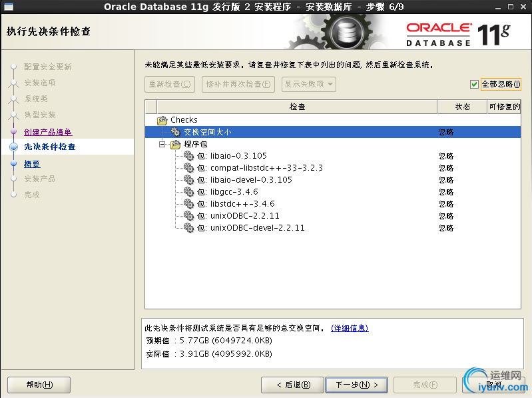Click the gear icon for libgcc-3.4.6
The image size is (532, 398).
pos(188,192)
